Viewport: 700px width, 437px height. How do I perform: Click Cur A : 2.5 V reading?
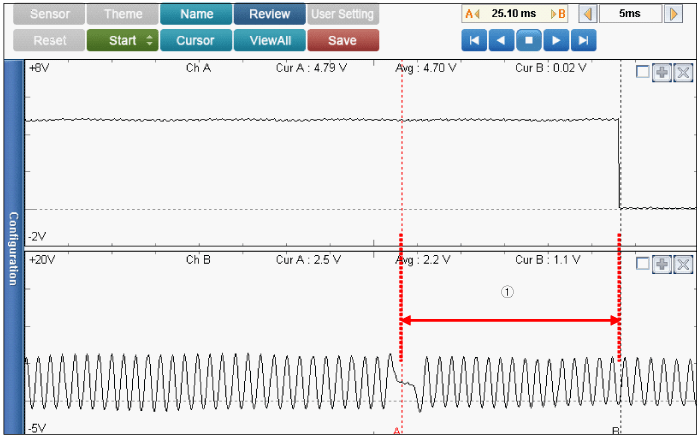[308, 260]
